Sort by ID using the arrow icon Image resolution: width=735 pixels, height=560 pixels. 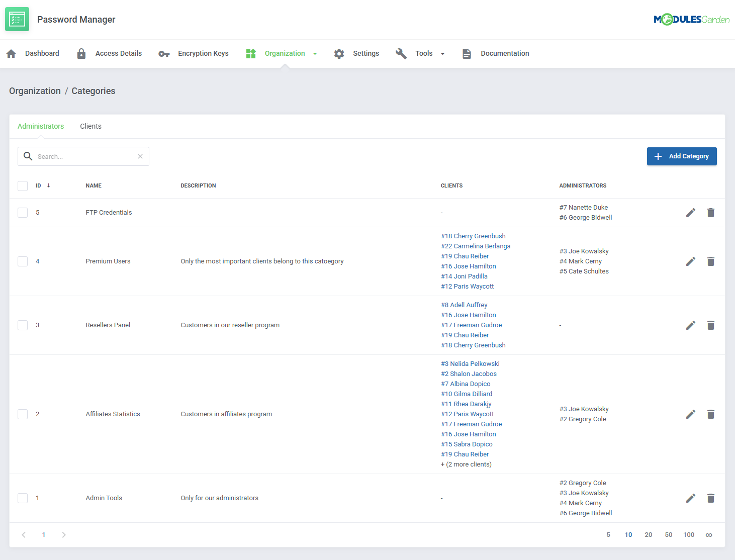click(x=49, y=185)
